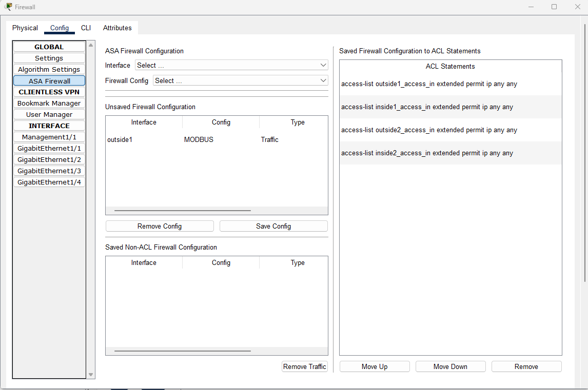The height and width of the screenshot is (390, 588).
Task: Click the Remove Config button
Action: click(159, 225)
